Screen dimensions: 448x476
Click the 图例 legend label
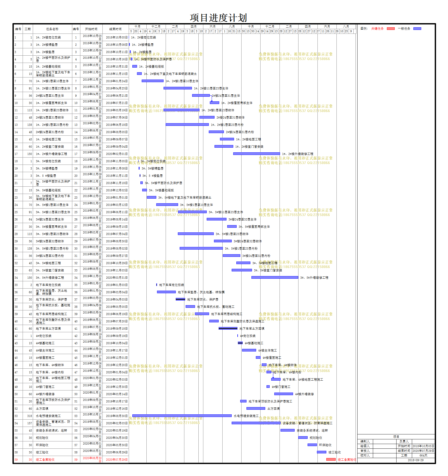pyautogui.click(x=364, y=29)
